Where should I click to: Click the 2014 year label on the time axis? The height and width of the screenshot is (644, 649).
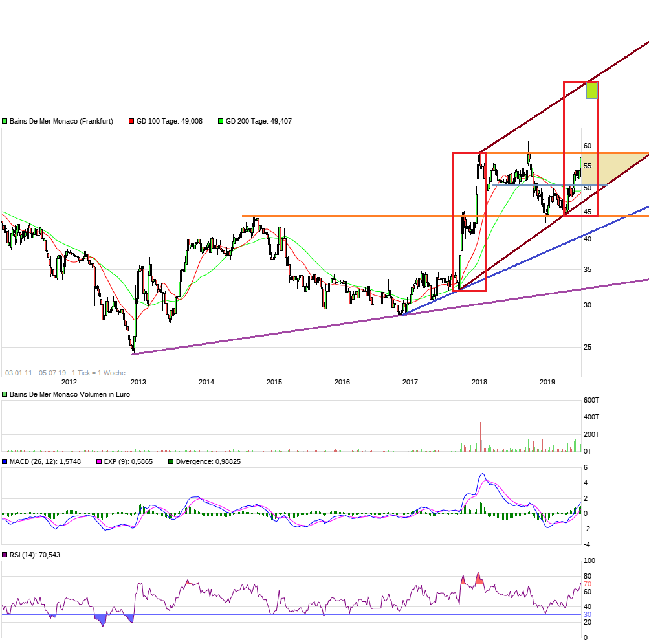(x=206, y=383)
